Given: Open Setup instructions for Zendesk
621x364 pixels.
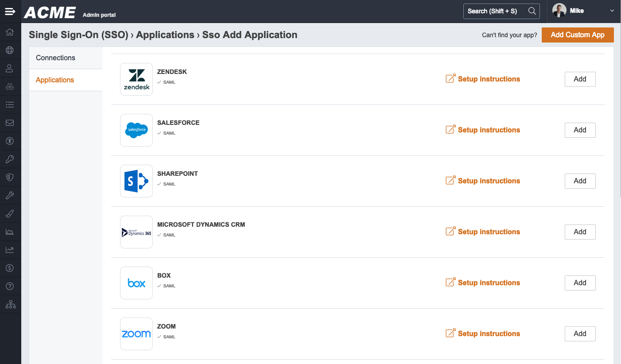Looking at the screenshot, I should (483, 79).
